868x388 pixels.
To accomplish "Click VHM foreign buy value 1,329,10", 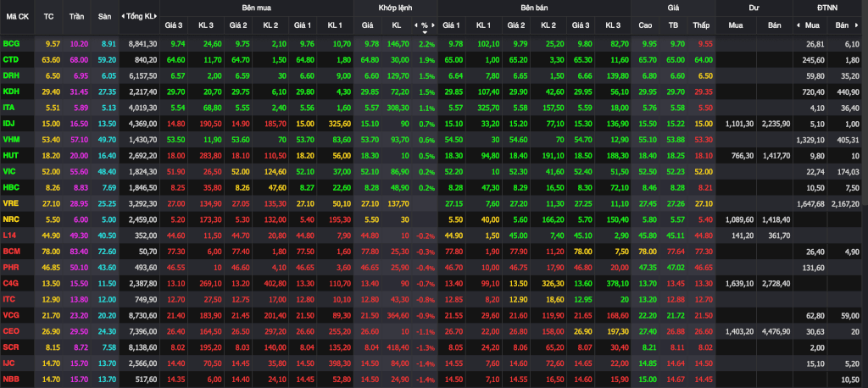I will point(810,139).
